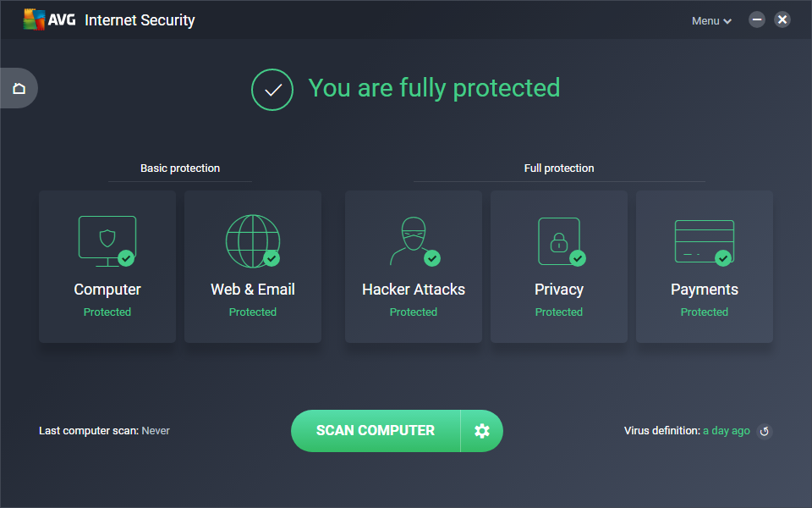The height and width of the screenshot is (508, 812).
Task: Click the fully protected checkmark circle
Action: coord(272,90)
